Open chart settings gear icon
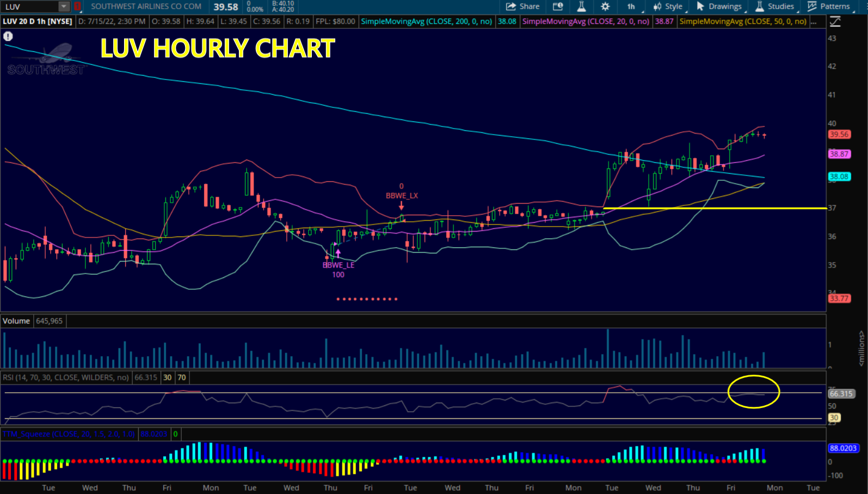The height and width of the screenshot is (494, 868). (605, 7)
